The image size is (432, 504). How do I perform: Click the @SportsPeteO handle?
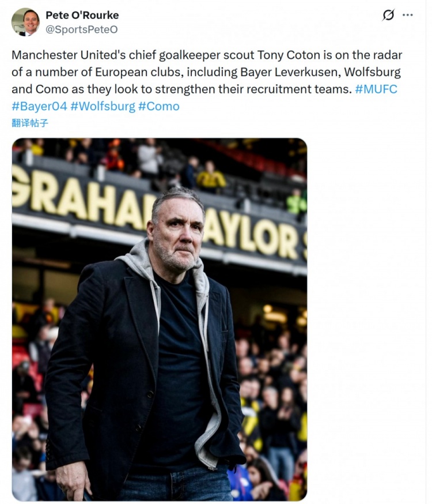(x=81, y=29)
